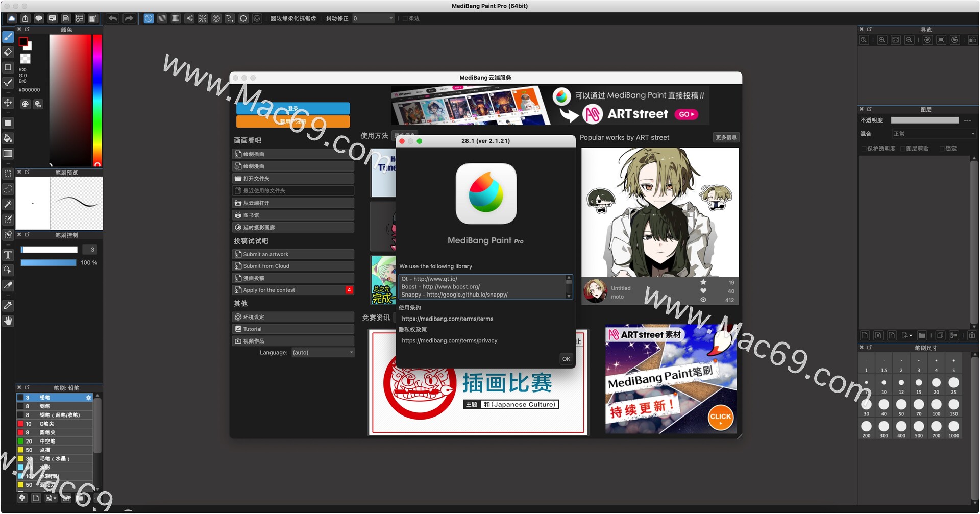The width and height of the screenshot is (980, 514).
Task: Click fit-to-window icon in Navigator panel
Action: tap(896, 40)
